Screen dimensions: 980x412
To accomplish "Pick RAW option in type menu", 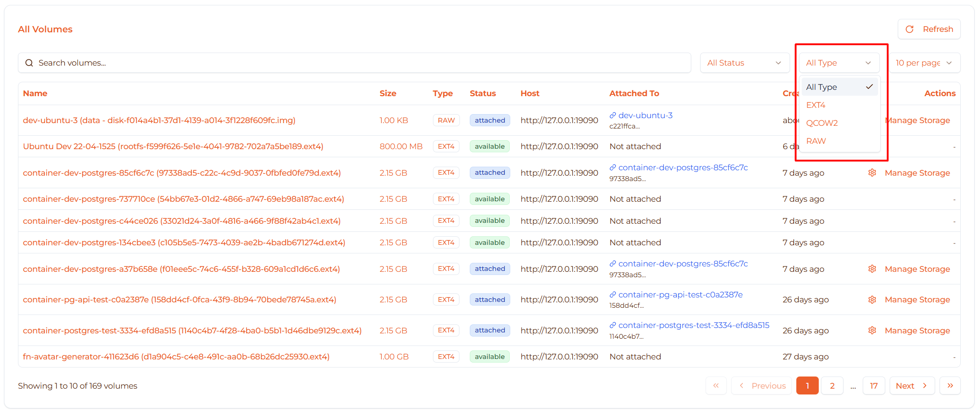I will pos(816,141).
